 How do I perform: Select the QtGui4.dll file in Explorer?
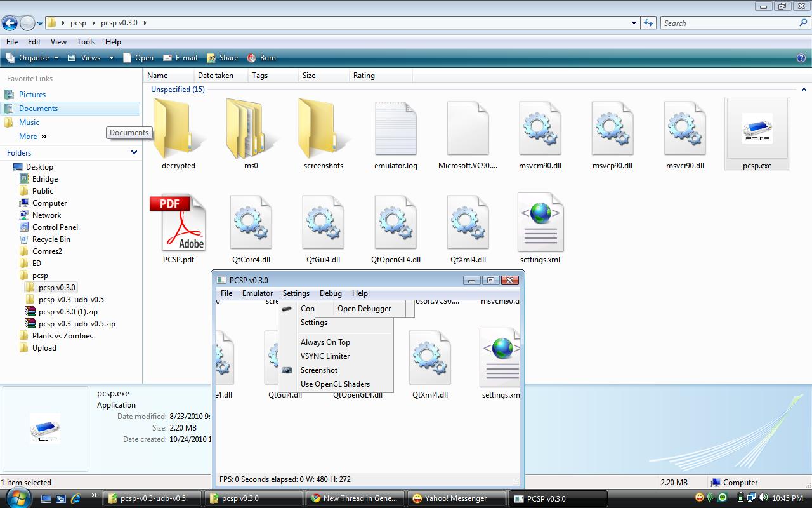[x=323, y=222]
